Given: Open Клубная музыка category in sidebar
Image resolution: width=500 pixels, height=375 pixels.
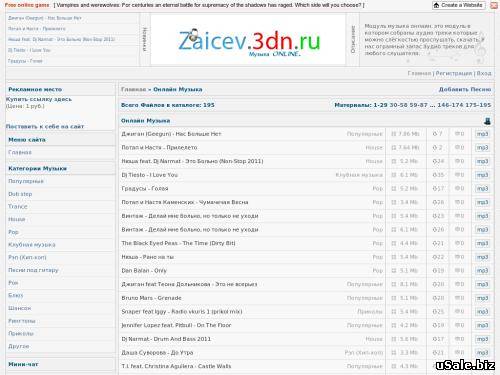Looking at the screenshot, I should click(x=32, y=245).
